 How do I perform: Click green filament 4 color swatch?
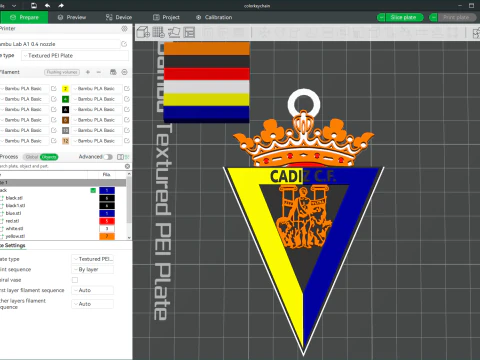tap(66, 99)
